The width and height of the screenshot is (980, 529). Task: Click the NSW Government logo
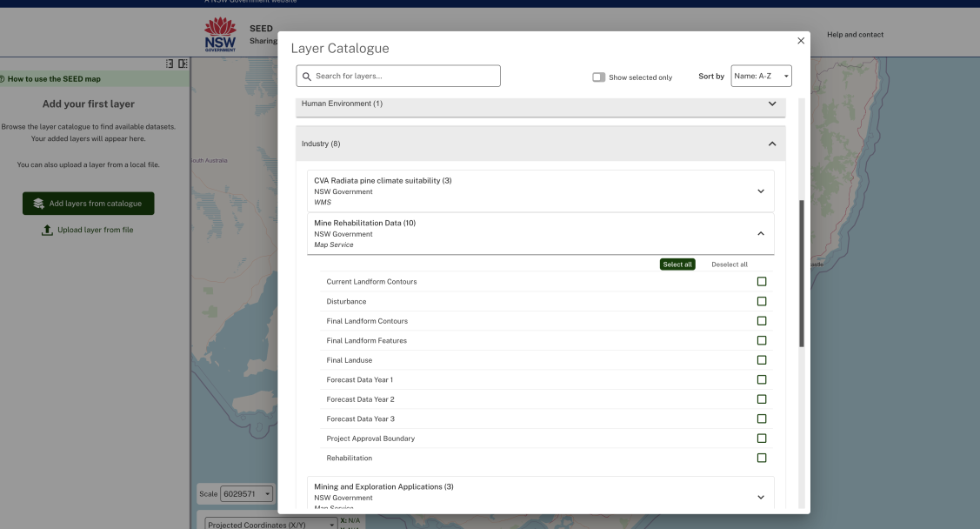pyautogui.click(x=221, y=35)
